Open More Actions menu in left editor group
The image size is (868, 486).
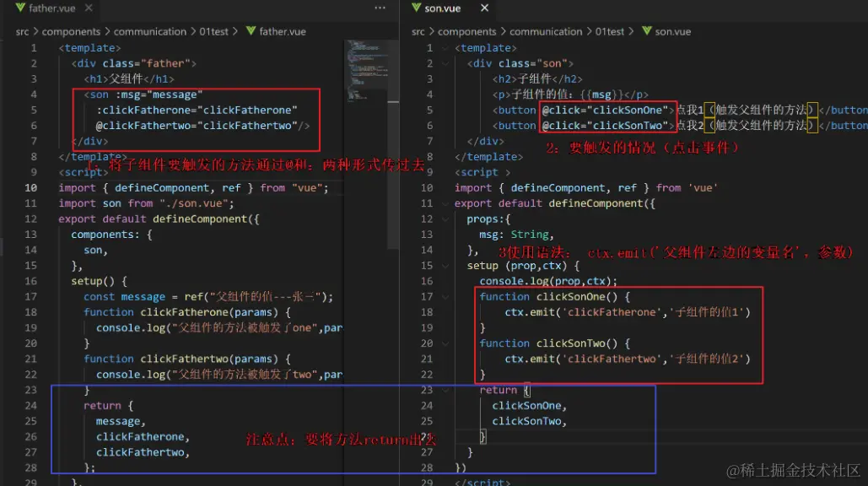380,8
